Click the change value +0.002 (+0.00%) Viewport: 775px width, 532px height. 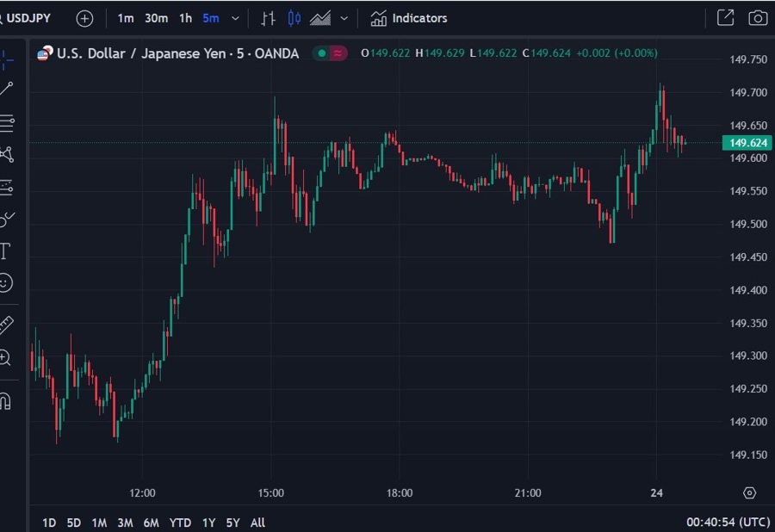(x=617, y=53)
